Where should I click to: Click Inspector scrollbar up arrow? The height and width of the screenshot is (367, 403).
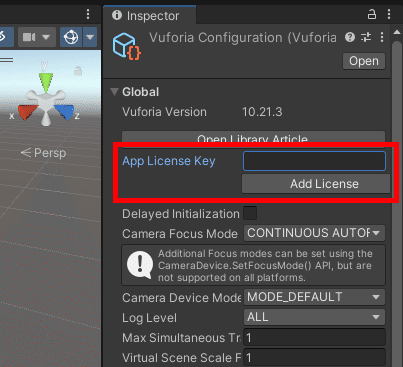click(x=397, y=32)
